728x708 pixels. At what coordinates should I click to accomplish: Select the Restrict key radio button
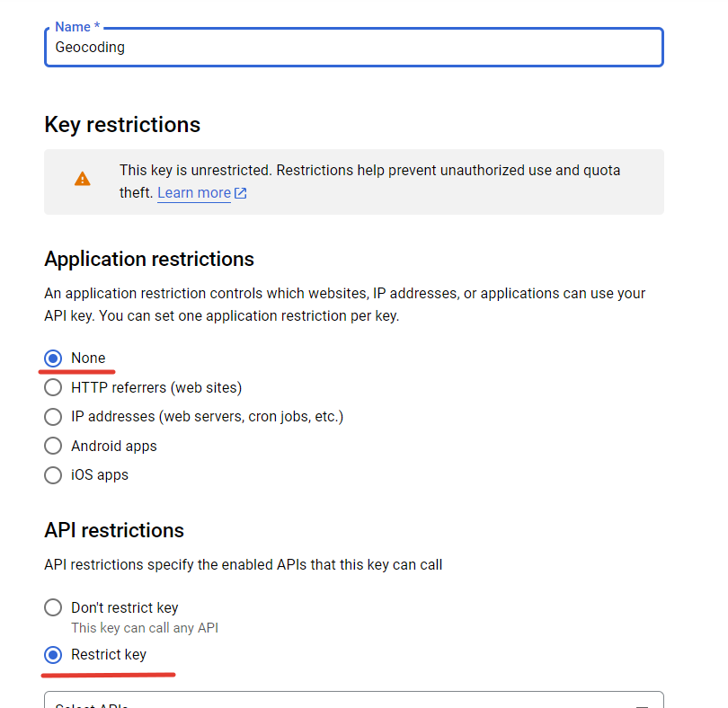53,655
